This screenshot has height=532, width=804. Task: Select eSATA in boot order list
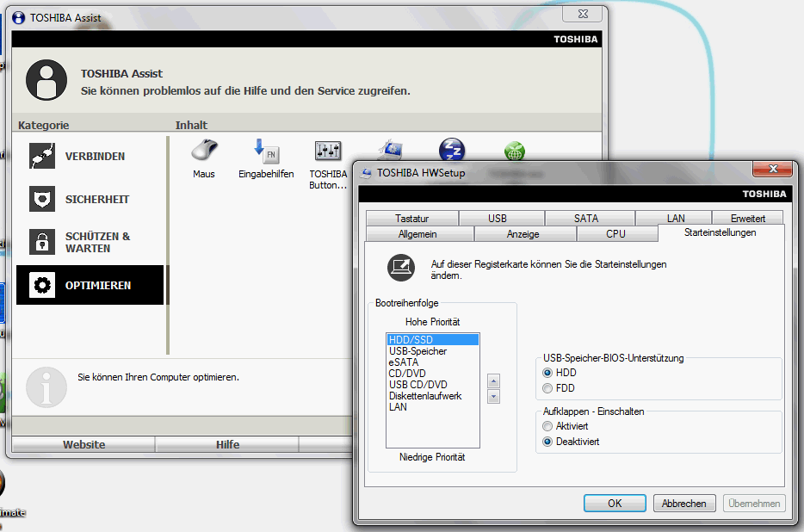(x=433, y=362)
